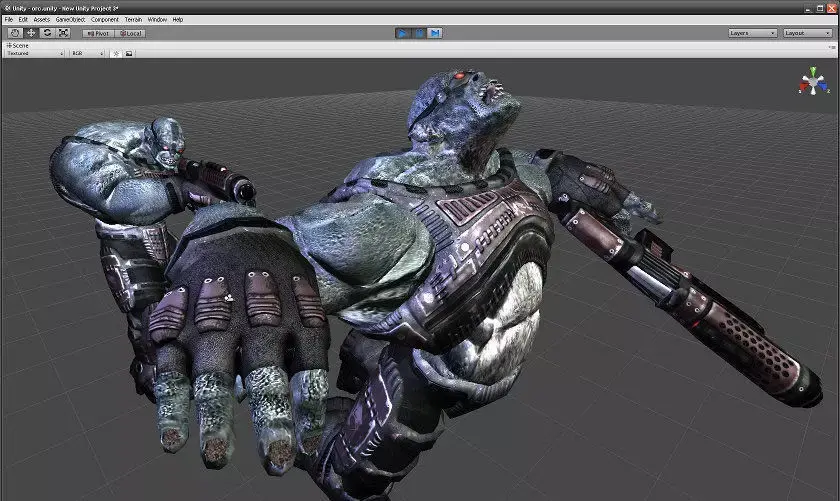Start Play mode with the play button
Screen dimensions: 840x501
coord(402,33)
